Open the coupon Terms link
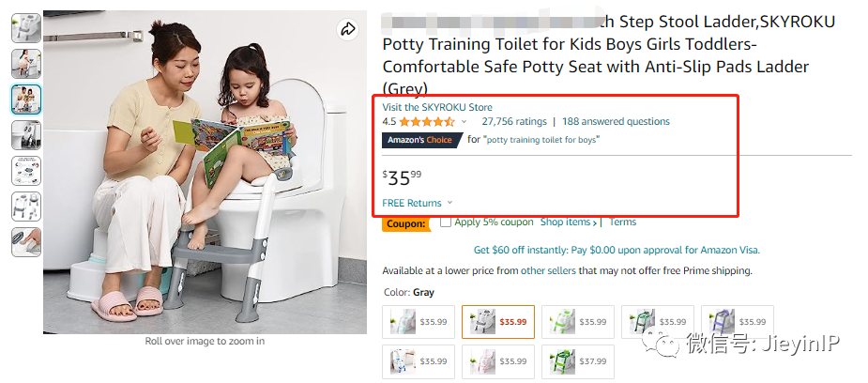Viewport: 868px width, 383px height. 623,222
